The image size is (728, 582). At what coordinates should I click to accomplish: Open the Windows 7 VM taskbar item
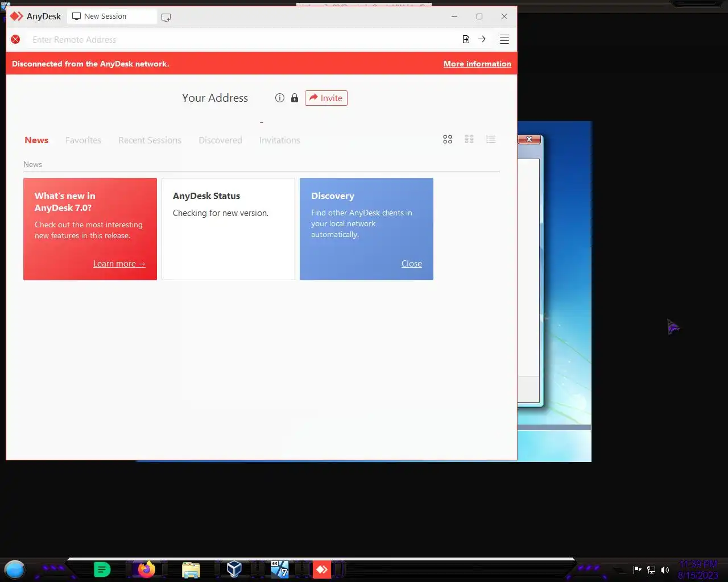(279, 569)
